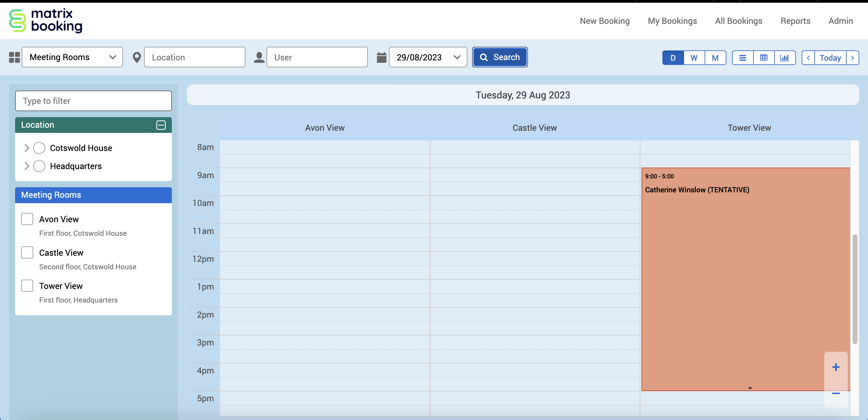Viewport: 868px width, 420px height.
Task: Go to previous day arrow
Action: (808, 58)
